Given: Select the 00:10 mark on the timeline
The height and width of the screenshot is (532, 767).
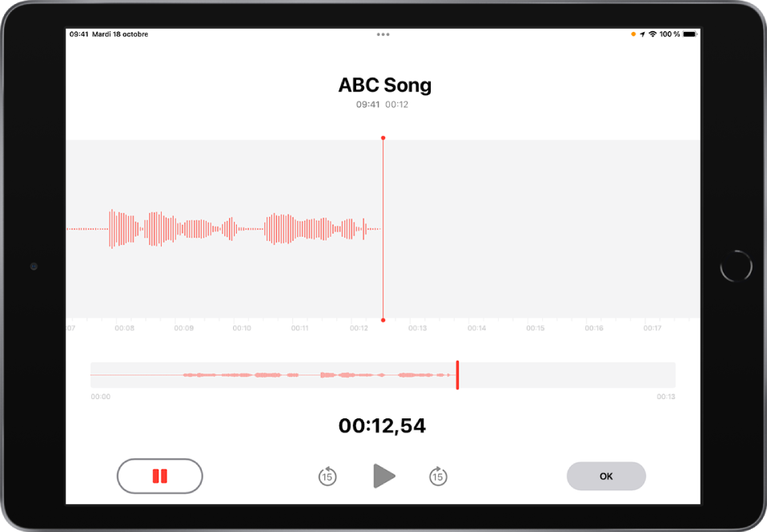Looking at the screenshot, I should pos(242,328).
